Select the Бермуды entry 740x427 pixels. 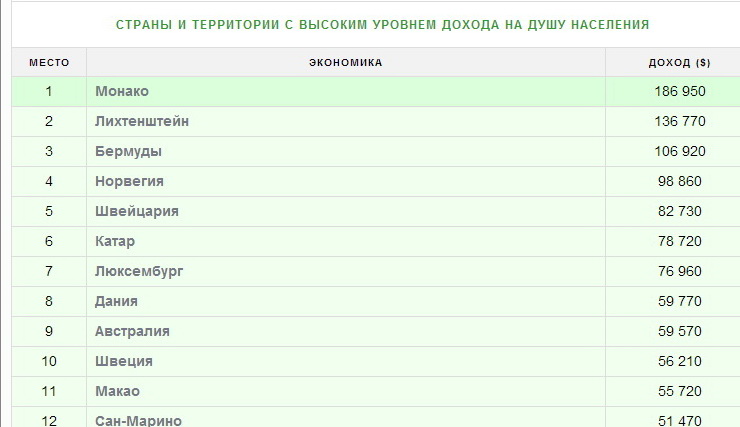tap(128, 152)
